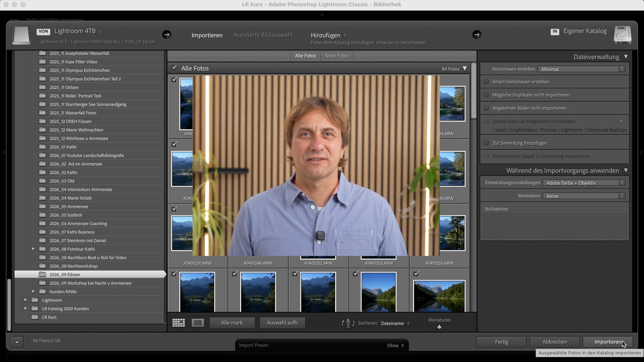
Task: Click the Auswahl aufh. button
Action: [283, 323]
